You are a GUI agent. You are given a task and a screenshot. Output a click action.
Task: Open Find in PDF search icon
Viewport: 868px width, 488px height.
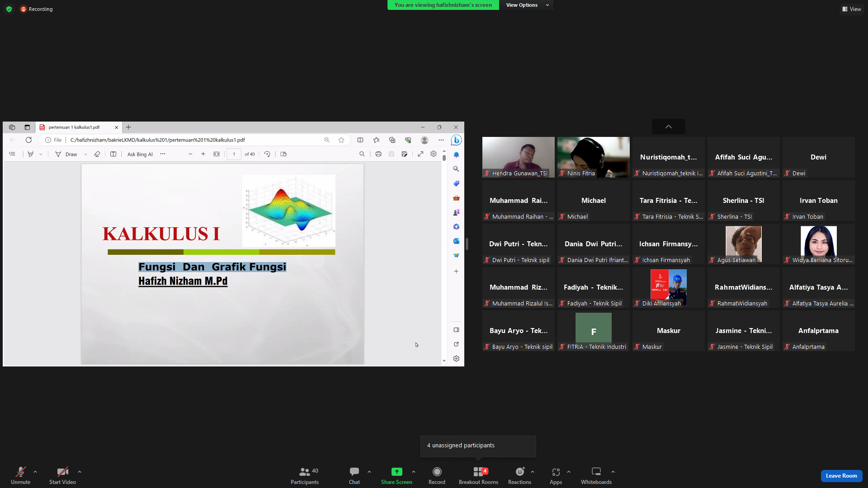click(x=362, y=154)
